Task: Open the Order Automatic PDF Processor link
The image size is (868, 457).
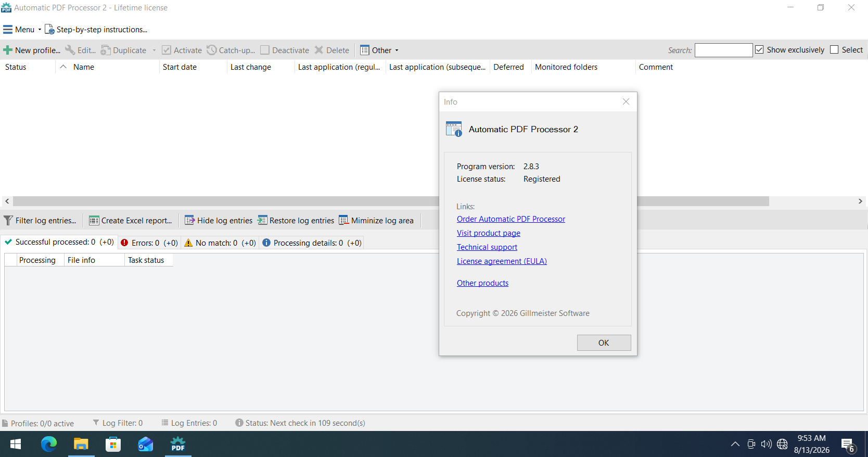Action: (511, 219)
